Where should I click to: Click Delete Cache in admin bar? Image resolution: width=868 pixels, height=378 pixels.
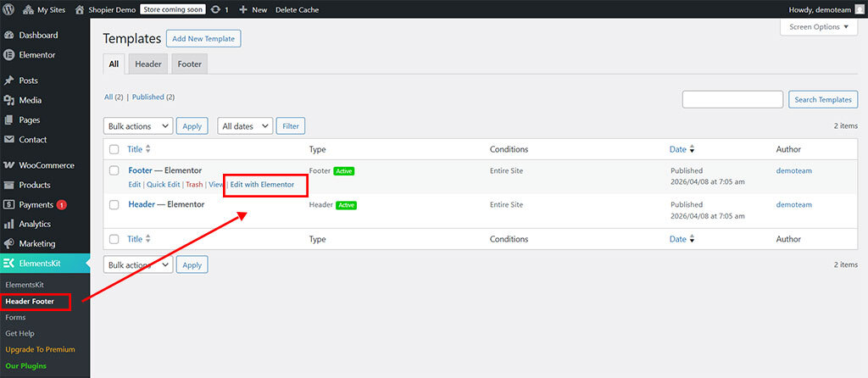(298, 9)
